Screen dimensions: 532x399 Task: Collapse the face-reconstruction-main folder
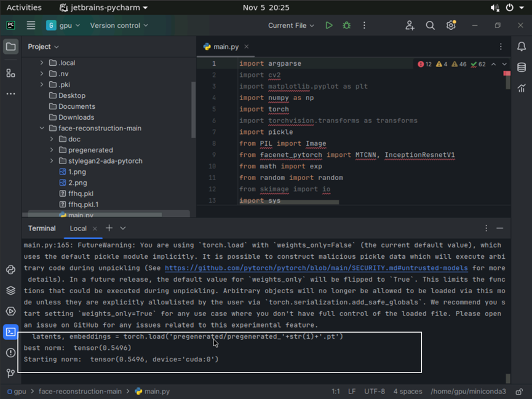42,128
